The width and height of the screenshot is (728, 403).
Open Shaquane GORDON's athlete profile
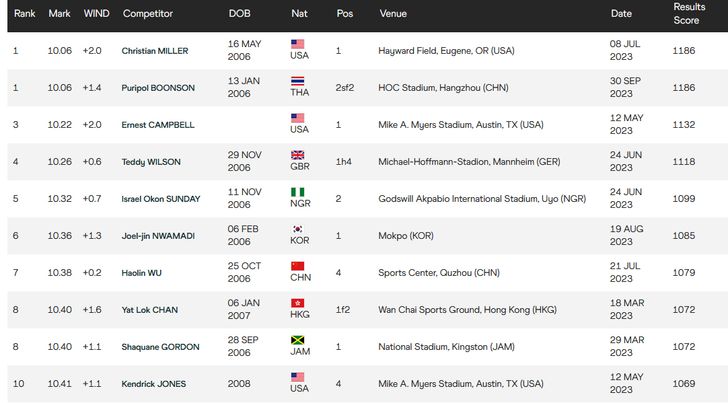click(x=160, y=347)
